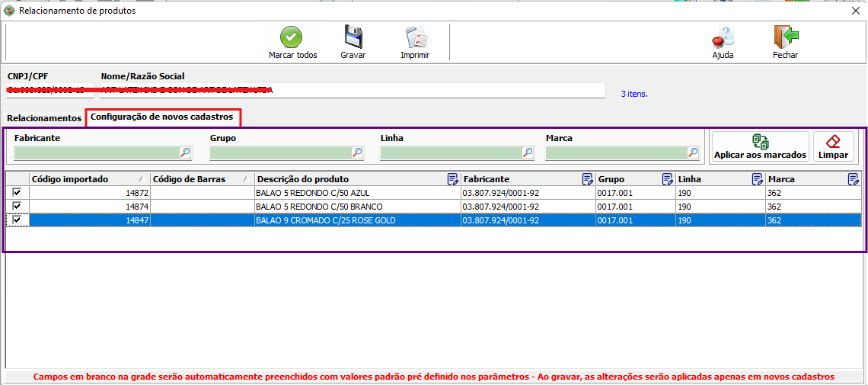Click imported code 14872 cell
This screenshot has width=868, height=385.
tap(90, 193)
